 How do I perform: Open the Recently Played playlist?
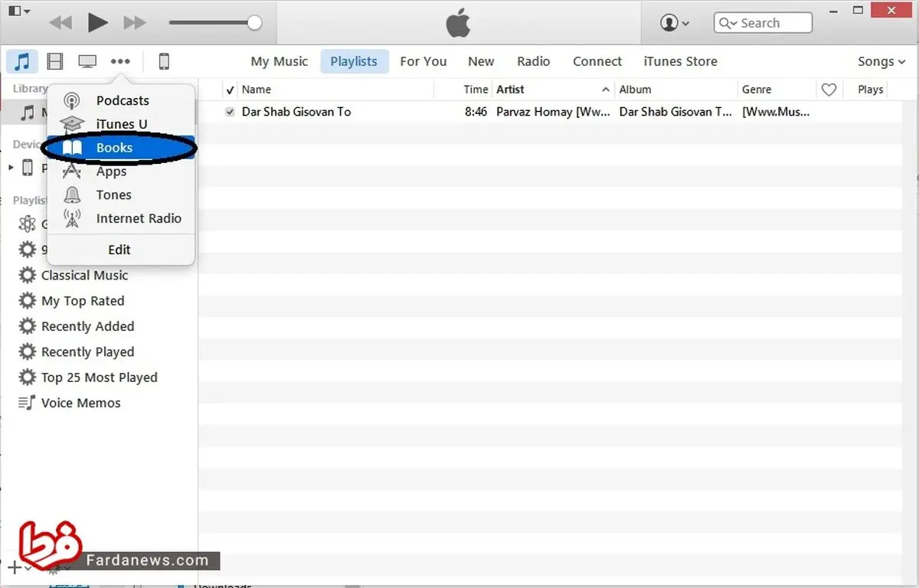[87, 352]
